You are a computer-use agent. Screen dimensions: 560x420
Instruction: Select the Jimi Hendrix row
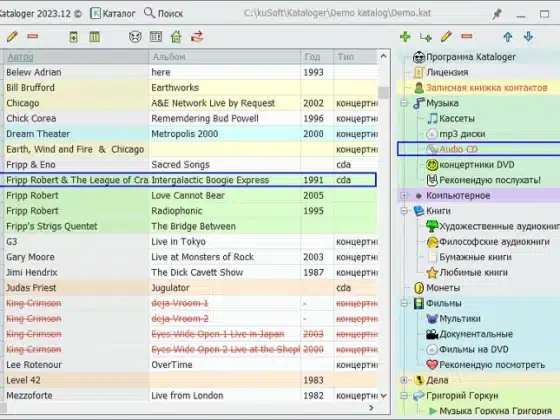coord(190,272)
